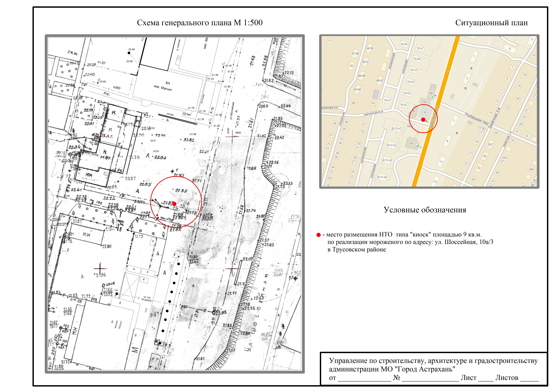554x392 pixels.
Task: Click playground icon between buildings 1 and 3
Action: (x=471, y=68)
